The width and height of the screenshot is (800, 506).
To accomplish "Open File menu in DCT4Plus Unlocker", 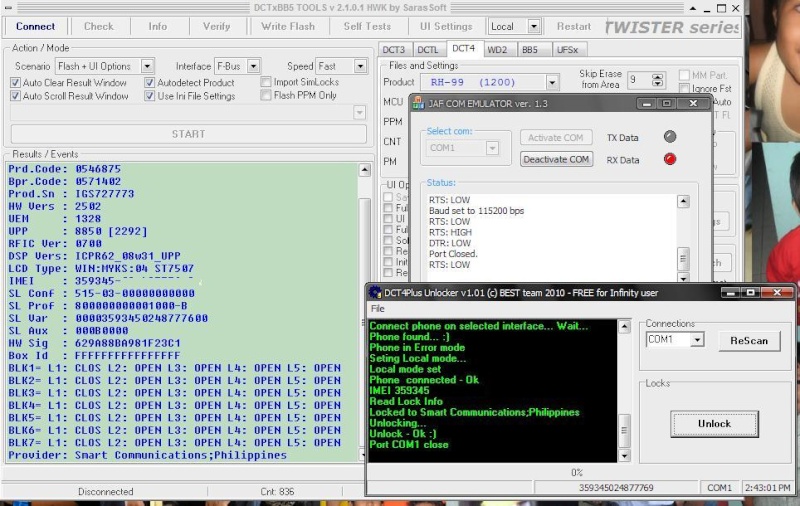I will tap(378, 309).
